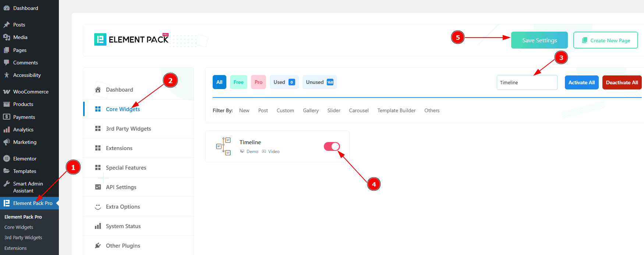Click the Marketing megaphone icon
The height and width of the screenshot is (255, 644).
[7, 142]
